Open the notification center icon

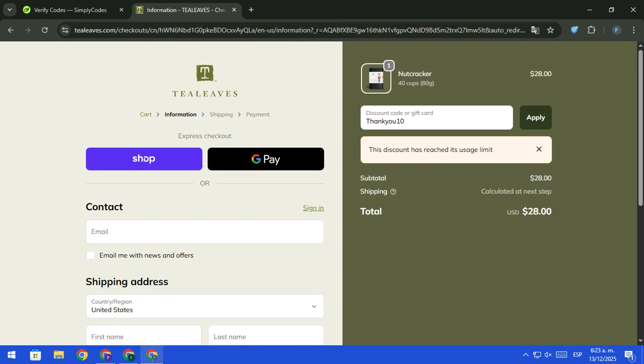630,355
